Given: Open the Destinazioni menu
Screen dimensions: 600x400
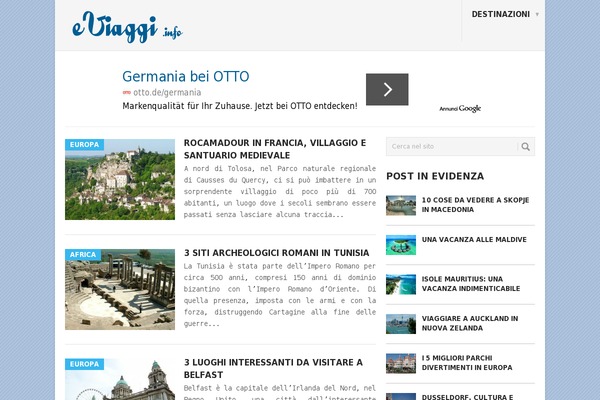Looking at the screenshot, I should [501, 14].
